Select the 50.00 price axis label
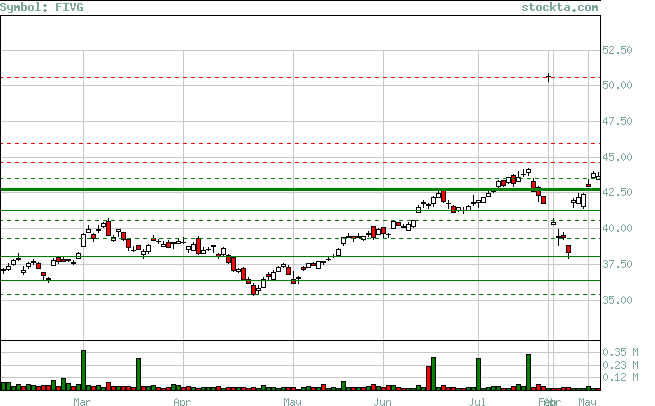The width and height of the screenshot is (655, 406). pos(617,85)
